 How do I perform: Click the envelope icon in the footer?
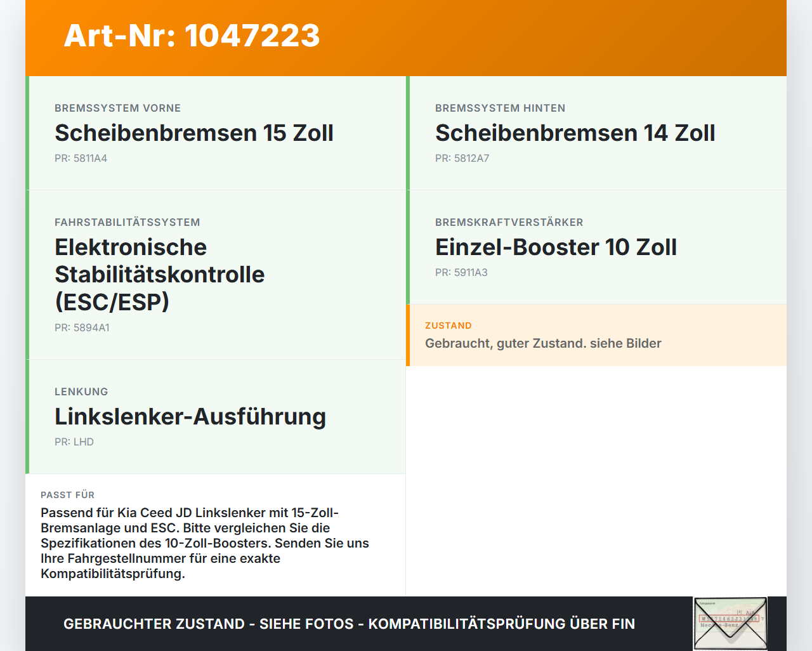click(730, 624)
